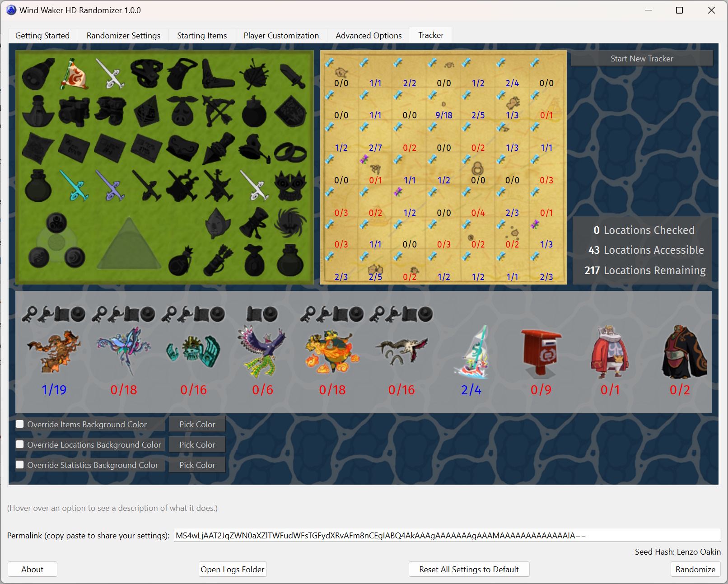This screenshot has height=584, width=728.
Task: Switch to the Randomizer Settings tab
Action: click(x=123, y=36)
